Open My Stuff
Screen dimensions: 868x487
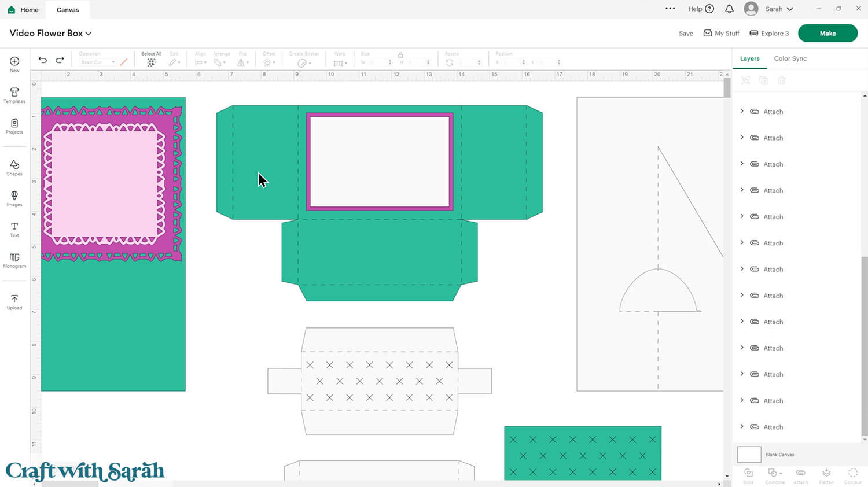pyautogui.click(x=721, y=34)
